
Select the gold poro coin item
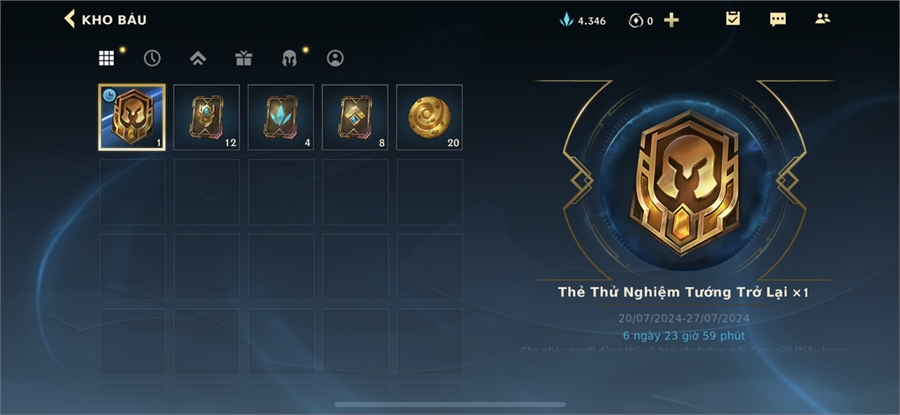(x=429, y=117)
